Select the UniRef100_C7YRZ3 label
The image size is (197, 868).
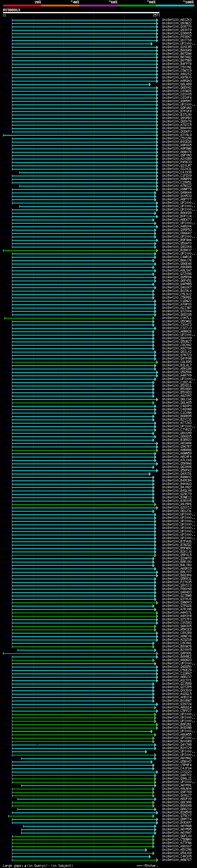(177, 430)
